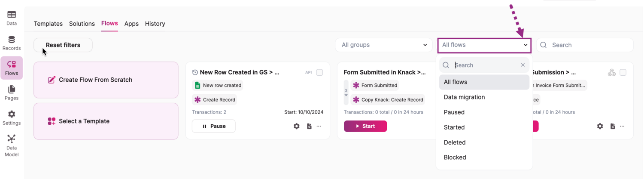Open the Data section in the sidebar
Image resolution: width=644 pixels, height=179 pixels.
pos(12,18)
